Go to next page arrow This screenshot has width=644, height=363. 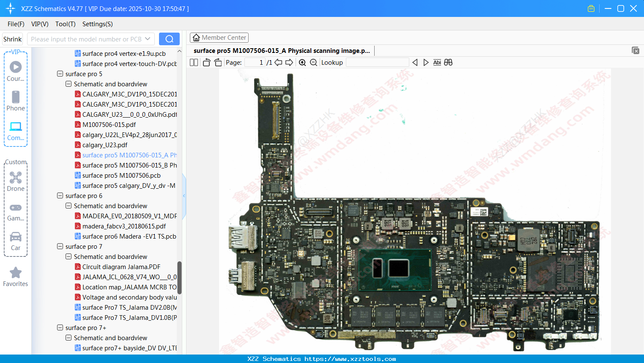(289, 62)
